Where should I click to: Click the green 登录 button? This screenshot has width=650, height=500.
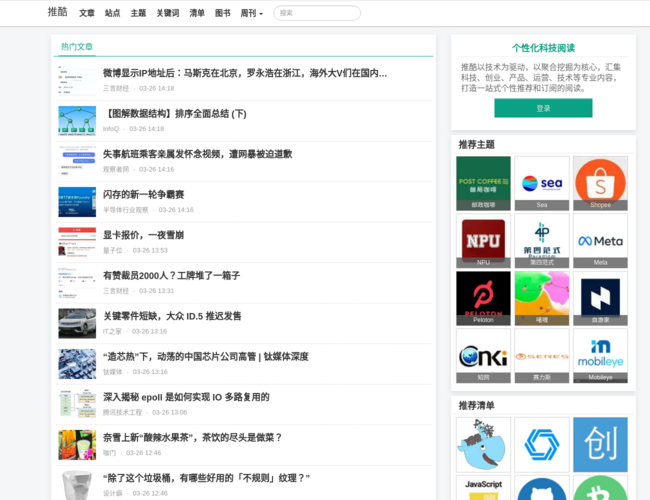pyautogui.click(x=543, y=108)
